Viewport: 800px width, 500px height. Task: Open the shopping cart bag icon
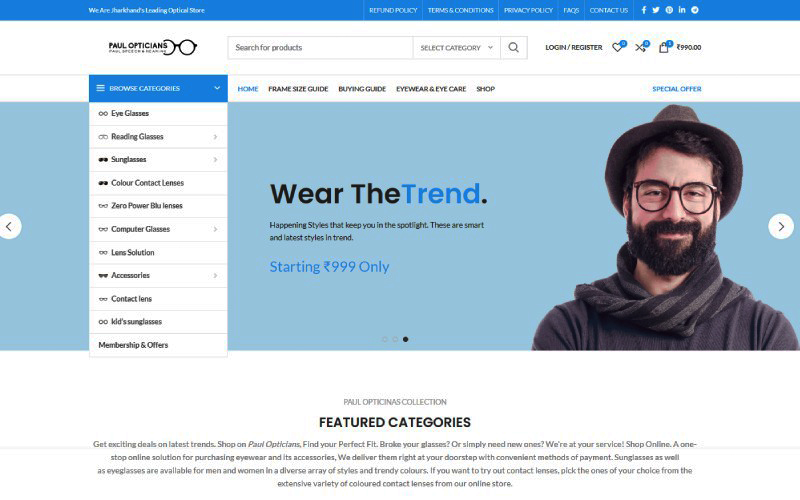point(664,47)
